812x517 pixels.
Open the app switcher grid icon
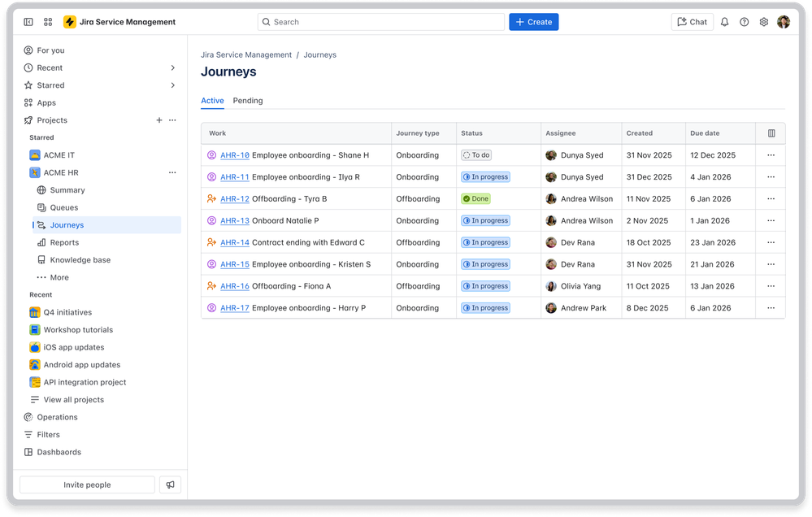(48, 22)
